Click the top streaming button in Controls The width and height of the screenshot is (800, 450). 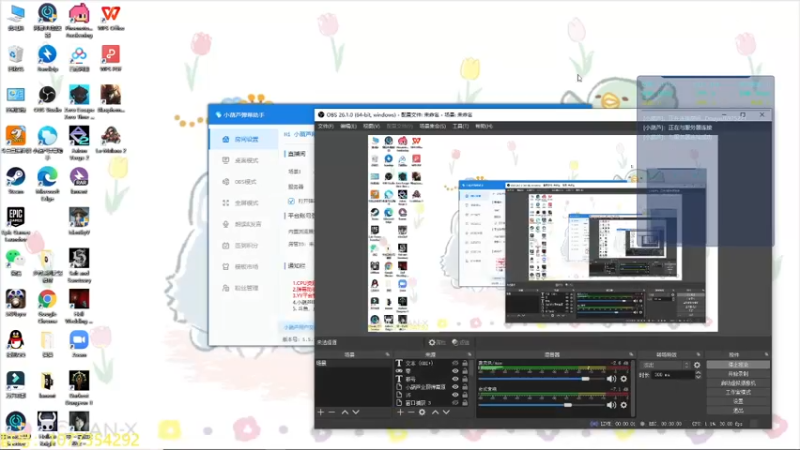pyautogui.click(x=738, y=365)
